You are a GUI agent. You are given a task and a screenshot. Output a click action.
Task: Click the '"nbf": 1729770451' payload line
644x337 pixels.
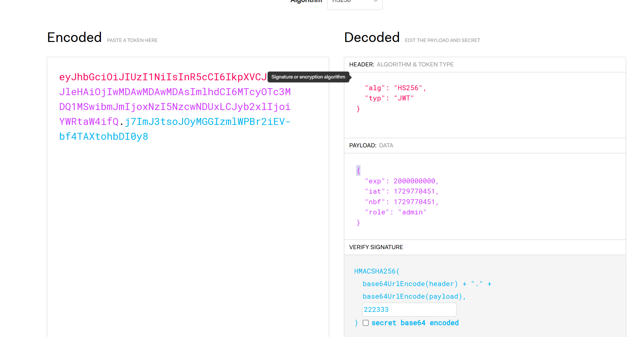click(402, 202)
